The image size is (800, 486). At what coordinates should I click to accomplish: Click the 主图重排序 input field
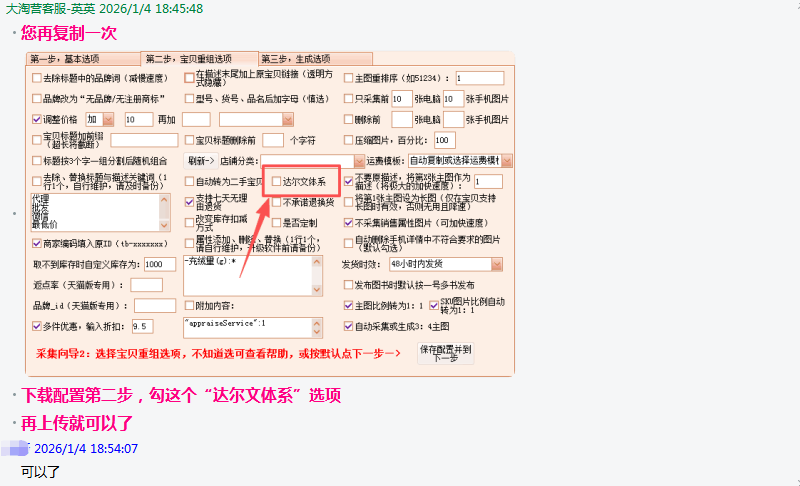[482, 78]
